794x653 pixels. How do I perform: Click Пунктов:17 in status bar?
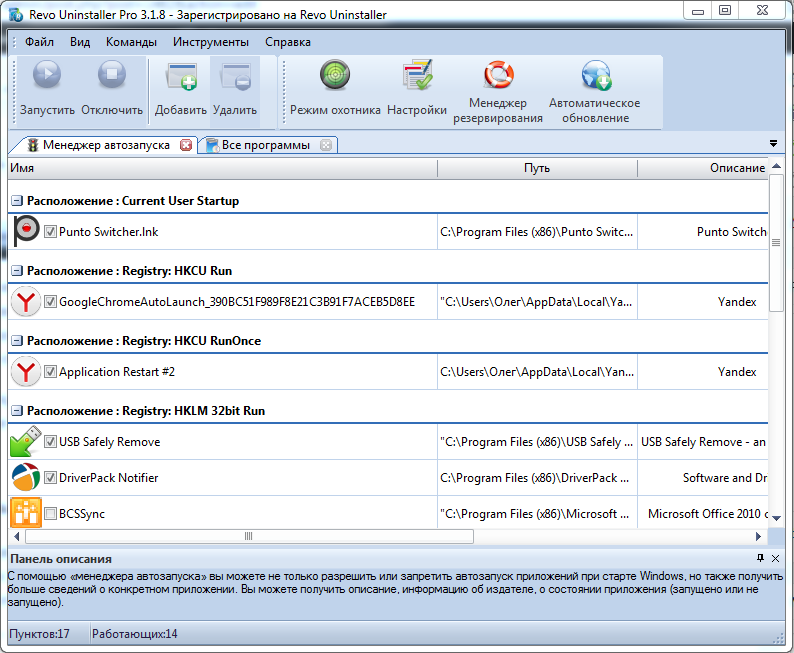point(39,634)
